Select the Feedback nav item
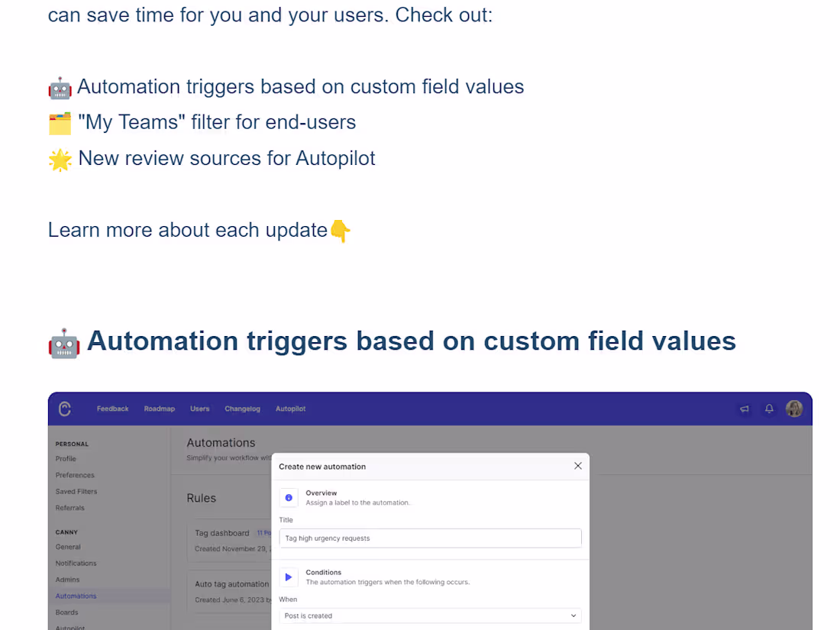840x630 pixels. click(x=112, y=409)
